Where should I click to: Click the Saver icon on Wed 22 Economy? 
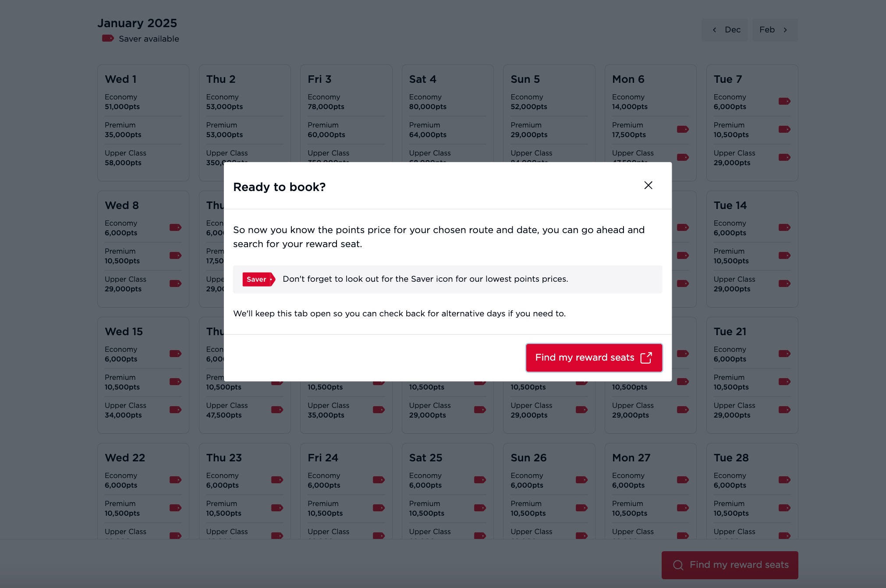coord(175,480)
